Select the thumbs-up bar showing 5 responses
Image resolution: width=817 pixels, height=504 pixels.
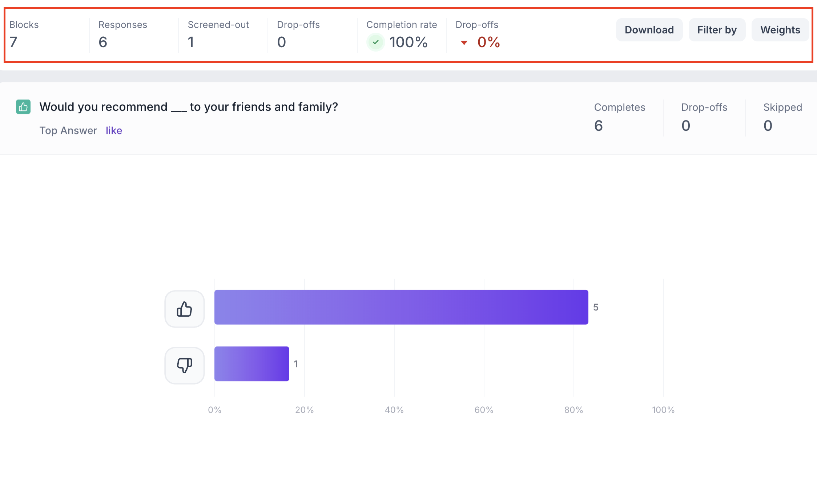tap(401, 307)
